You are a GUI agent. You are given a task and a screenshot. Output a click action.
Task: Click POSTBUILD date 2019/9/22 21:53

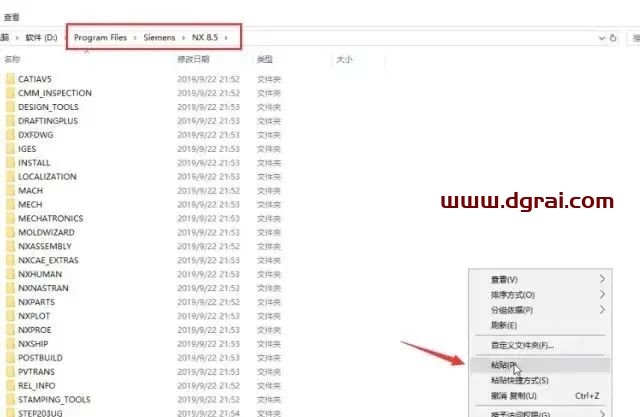[209, 358]
